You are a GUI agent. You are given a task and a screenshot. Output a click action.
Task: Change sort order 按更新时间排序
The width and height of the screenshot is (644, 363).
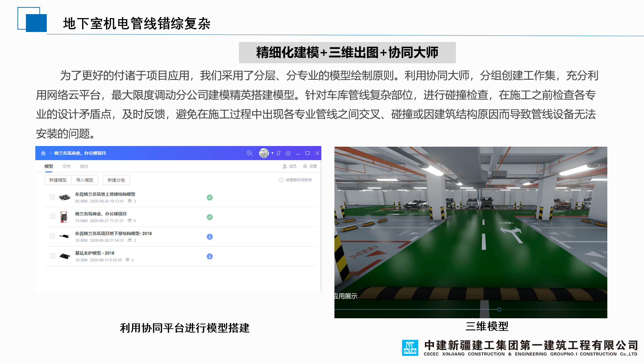(x=295, y=180)
